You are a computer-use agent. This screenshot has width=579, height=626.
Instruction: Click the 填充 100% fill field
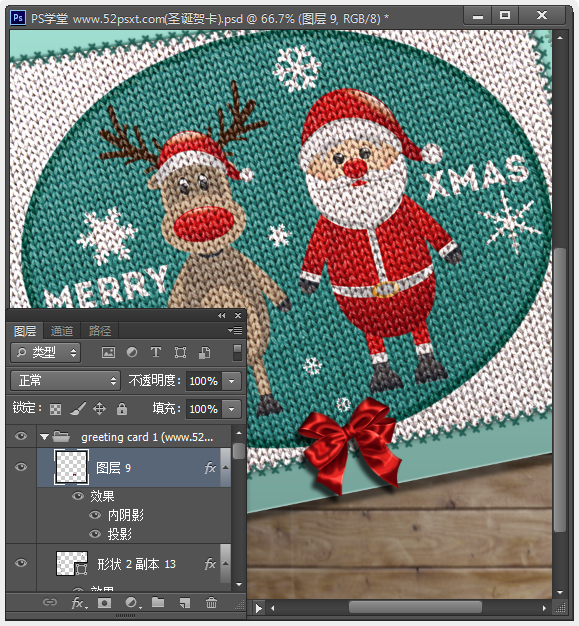pos(204,409)
